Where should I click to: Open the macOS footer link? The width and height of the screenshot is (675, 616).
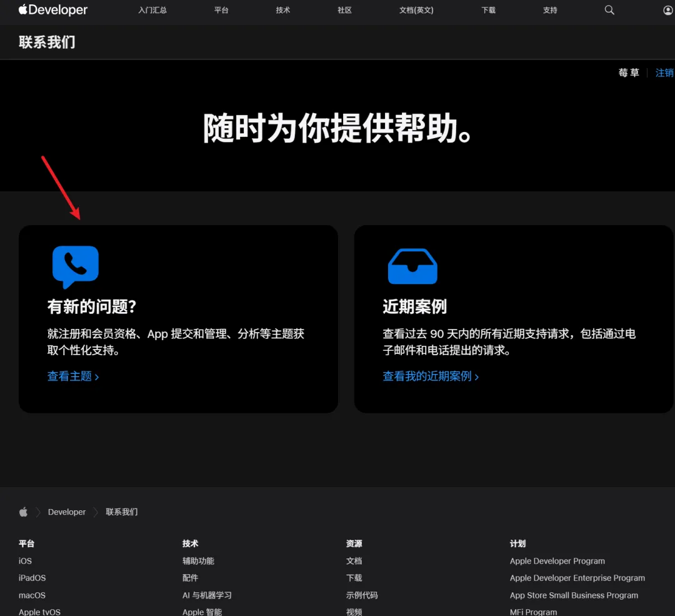coord(32,595)
